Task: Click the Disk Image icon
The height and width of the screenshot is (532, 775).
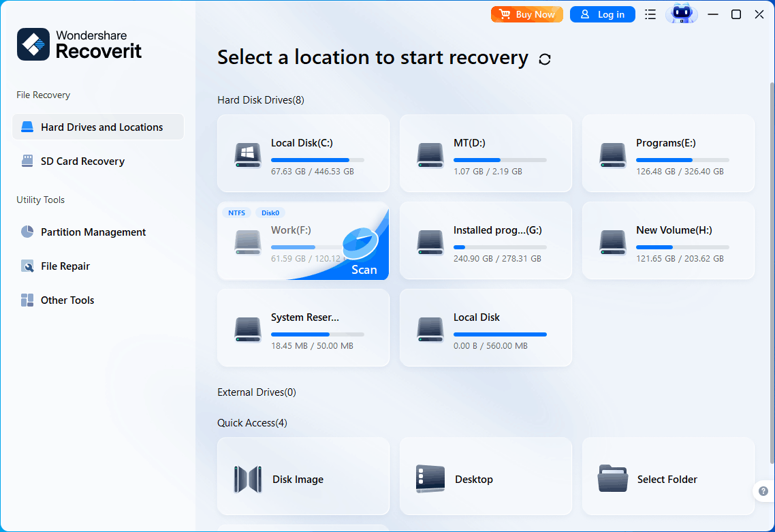Action: [248, 479]
